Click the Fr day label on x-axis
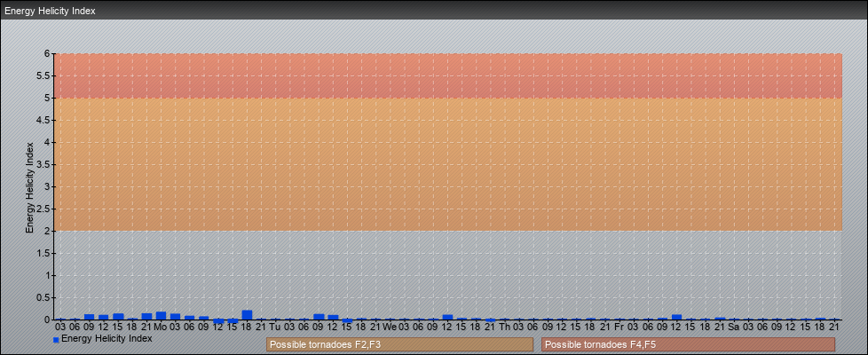 619,327
